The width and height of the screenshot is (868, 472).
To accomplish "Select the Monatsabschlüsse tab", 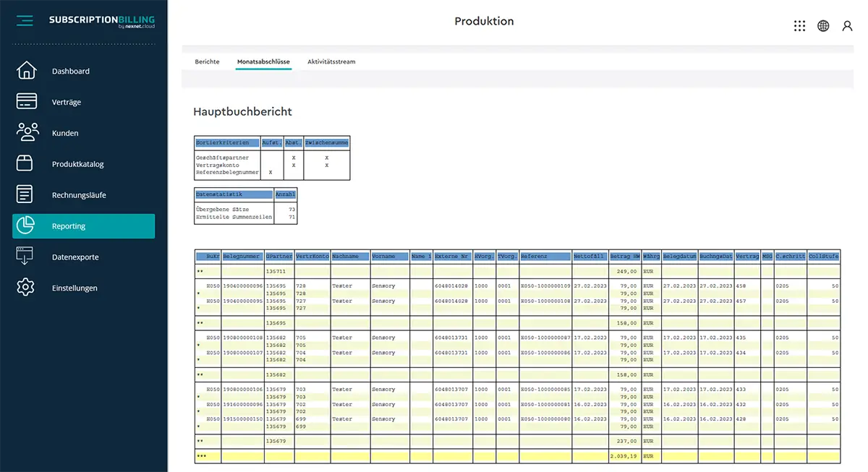I will [x=263, y=62].
